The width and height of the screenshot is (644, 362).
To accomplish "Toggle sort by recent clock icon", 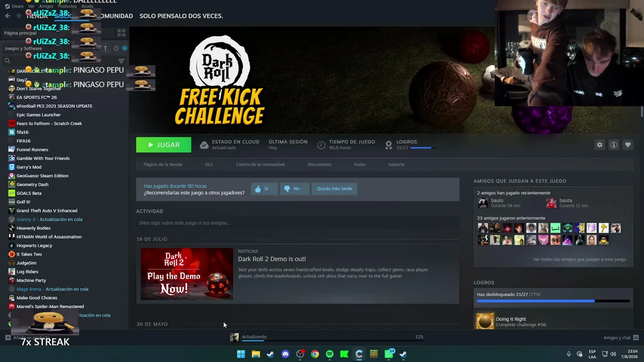I will click(x=116, y=48).
